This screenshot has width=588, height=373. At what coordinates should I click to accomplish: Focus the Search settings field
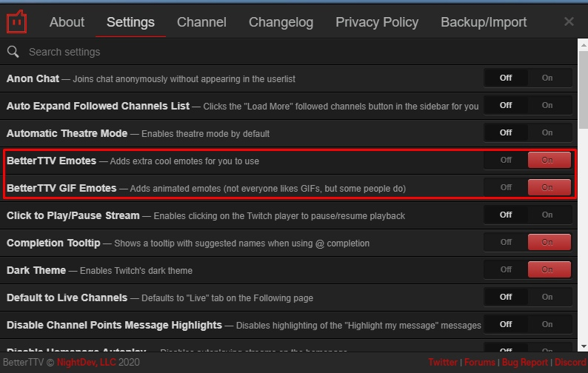pos(288,52)
